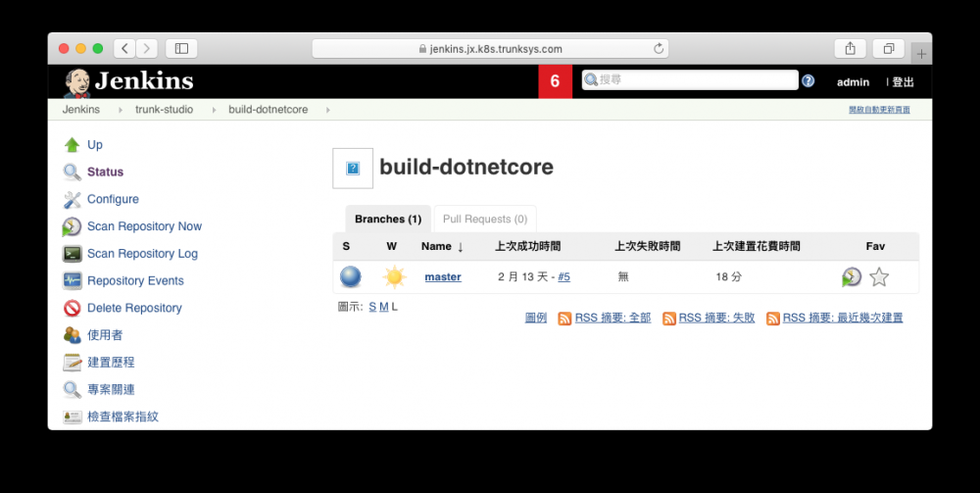This screenshot has width=980, height=493.
Task: Open Repository Events link
Action: [x=135, y=280]
